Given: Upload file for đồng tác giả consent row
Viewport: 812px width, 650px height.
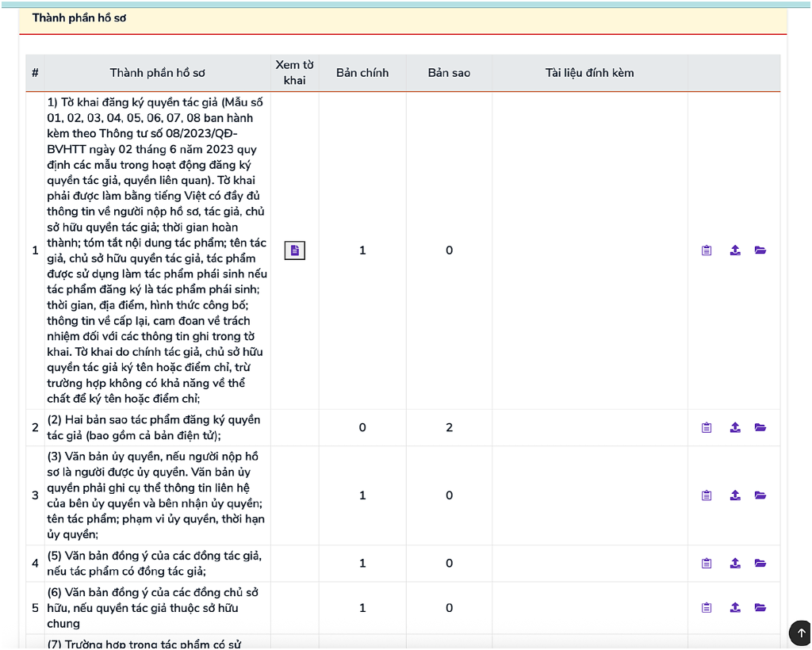Looking at the screenshot, I should point(735,563).
